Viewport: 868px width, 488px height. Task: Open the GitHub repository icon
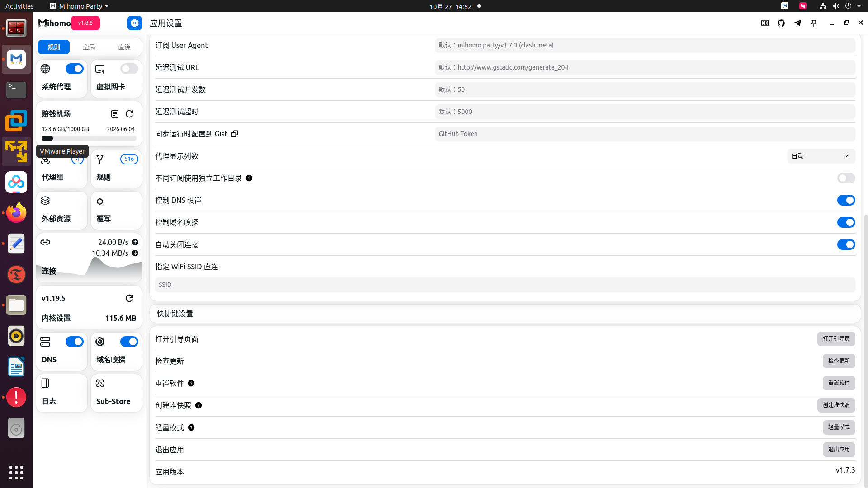(781, 23)
